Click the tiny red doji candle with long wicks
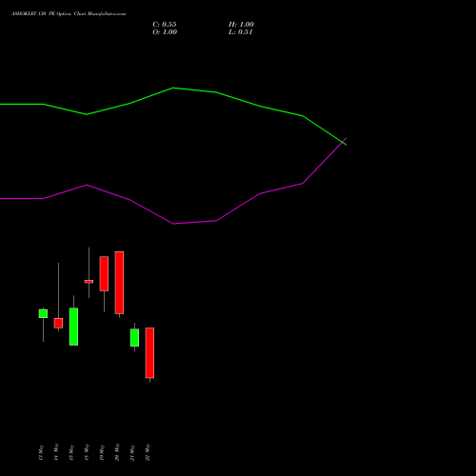 pyautogui.click(x=89, y=281)
